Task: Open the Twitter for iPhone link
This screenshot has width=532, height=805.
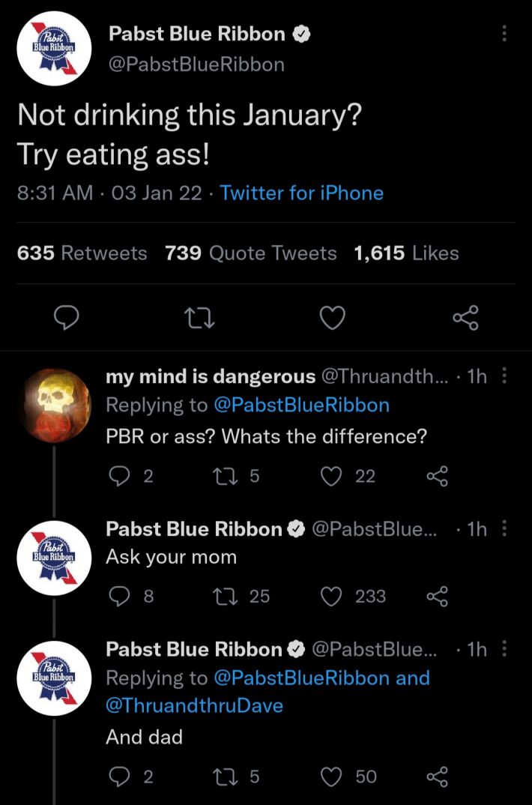Action: [x=302, y=193]
